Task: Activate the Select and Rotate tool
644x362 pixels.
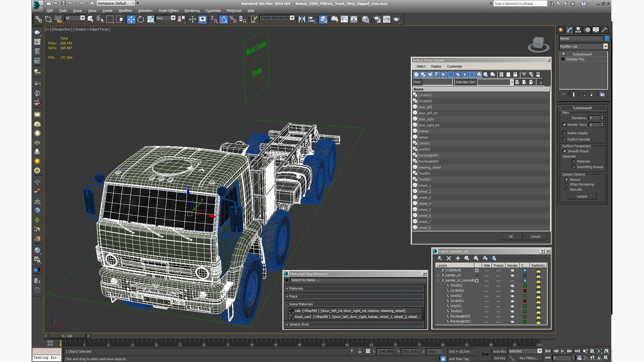Action: tap(141, 19)
